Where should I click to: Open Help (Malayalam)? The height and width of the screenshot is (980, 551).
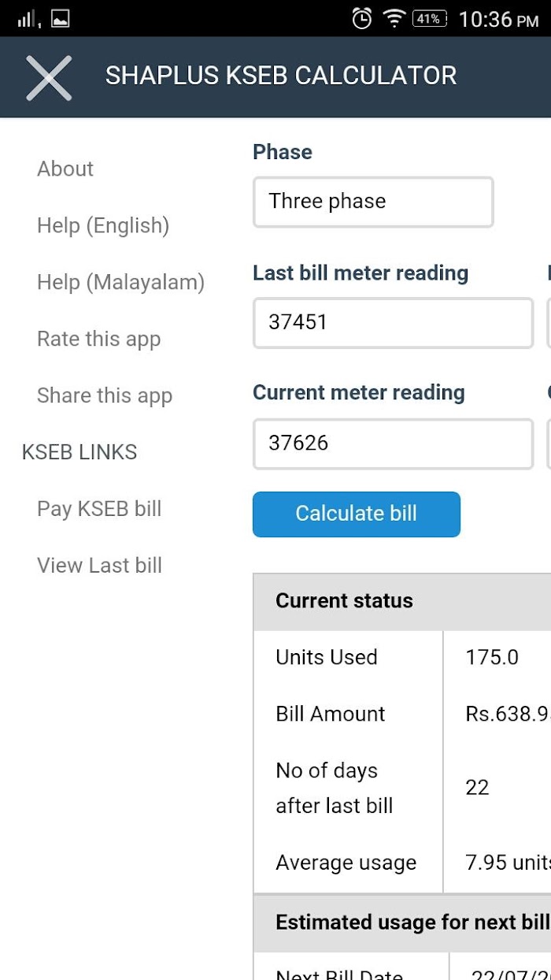(120, 282)
